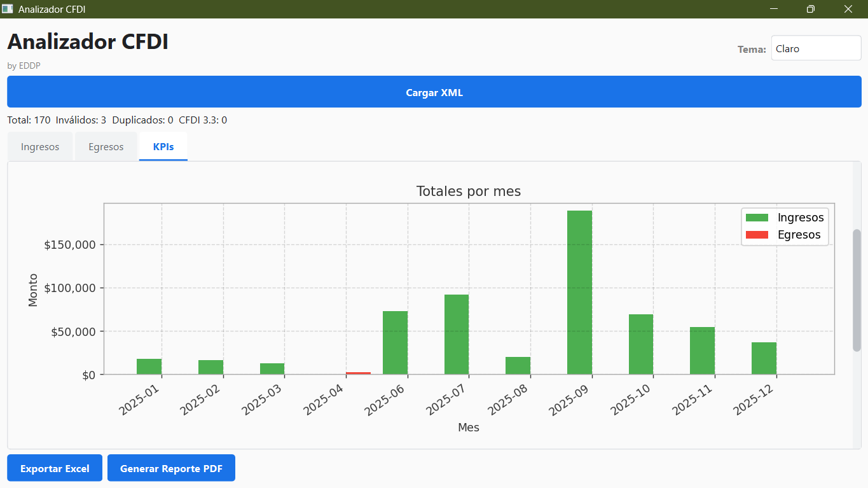
Task: Click the 2025-07 Ingresos bar
Action: [457, 334]
